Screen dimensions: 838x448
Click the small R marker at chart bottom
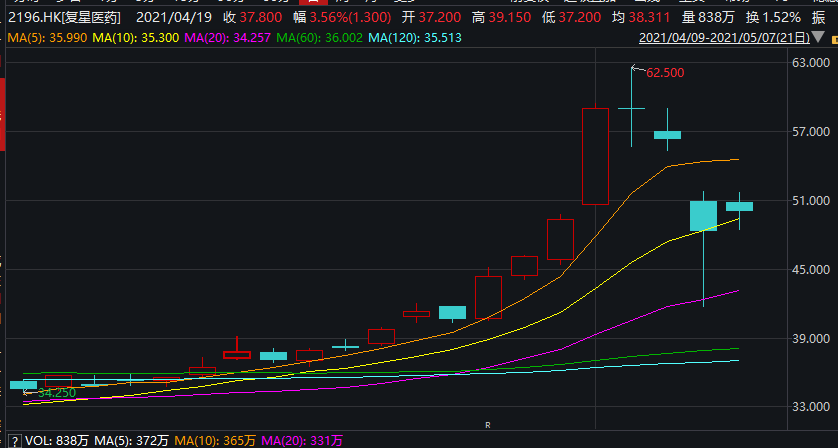(487, 425)
